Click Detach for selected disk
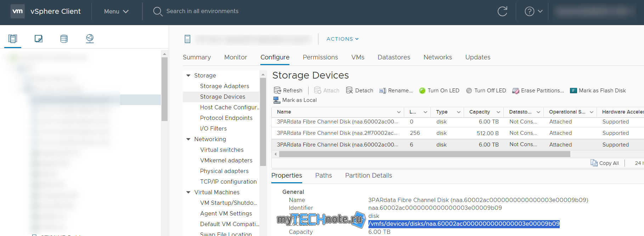Screen dimensions: 644x236 [x=360, y=91]
